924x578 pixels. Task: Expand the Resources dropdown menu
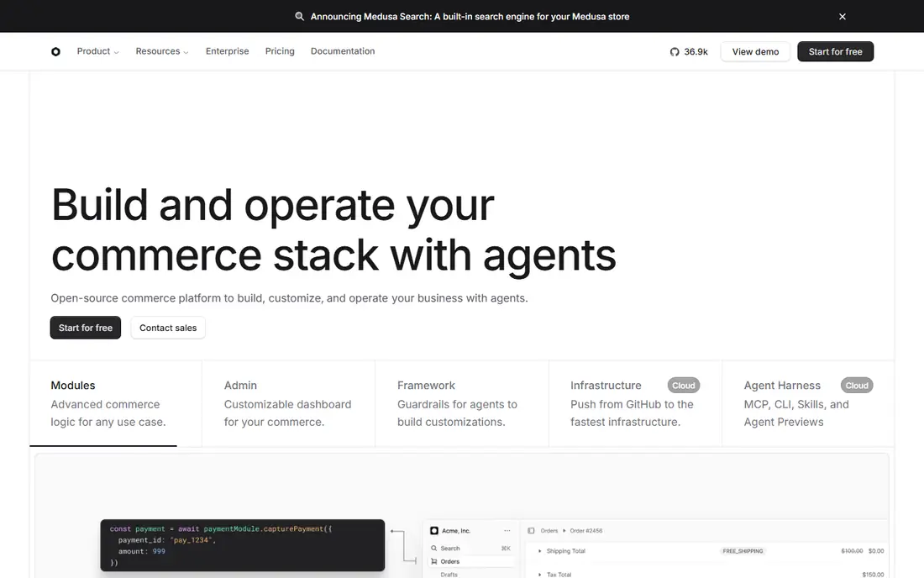point(162,51)
